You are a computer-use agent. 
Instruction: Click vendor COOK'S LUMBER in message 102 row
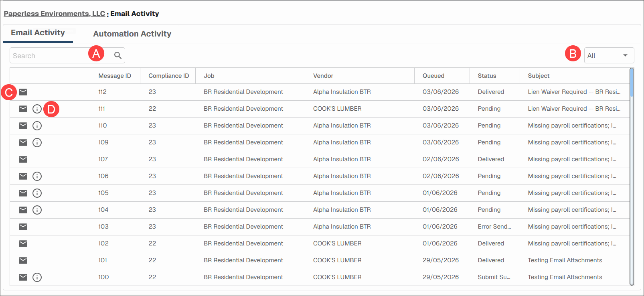pyautogui.click(x=337, y=243)
